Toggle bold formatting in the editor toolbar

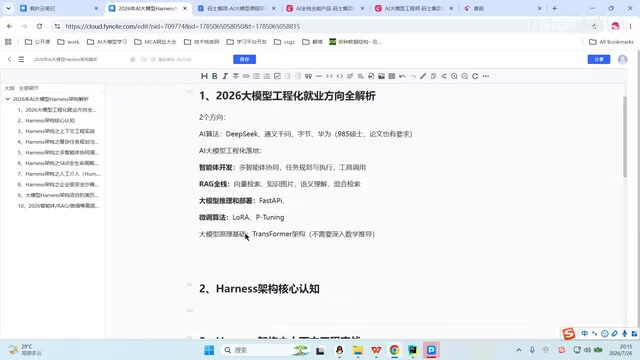(215, 76)
